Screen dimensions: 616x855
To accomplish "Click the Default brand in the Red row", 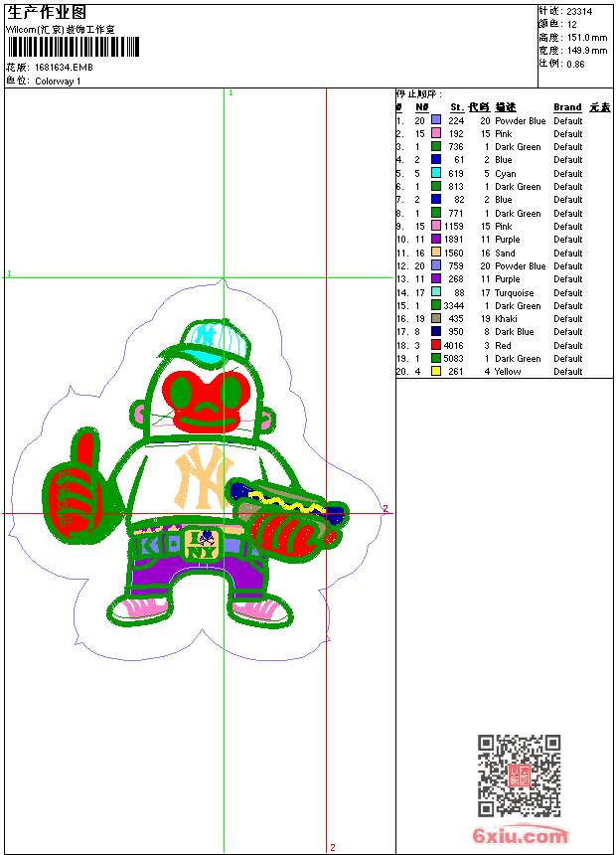I will (568, 345).
